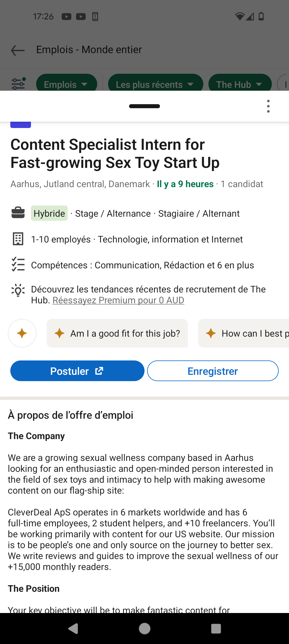This screenshot has height=644, width=289.
Task: Tap the company building icon
Action: pos(18,239)
